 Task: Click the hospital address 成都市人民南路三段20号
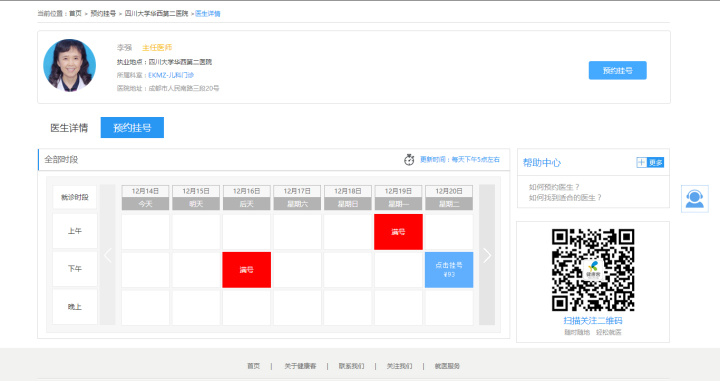pyautogui.click(x=184, y=88)
